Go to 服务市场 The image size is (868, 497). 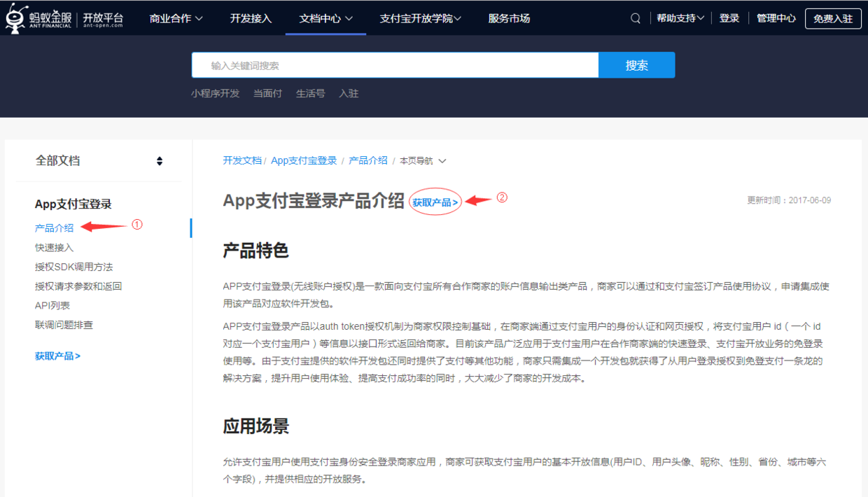[x=509, y=19]
